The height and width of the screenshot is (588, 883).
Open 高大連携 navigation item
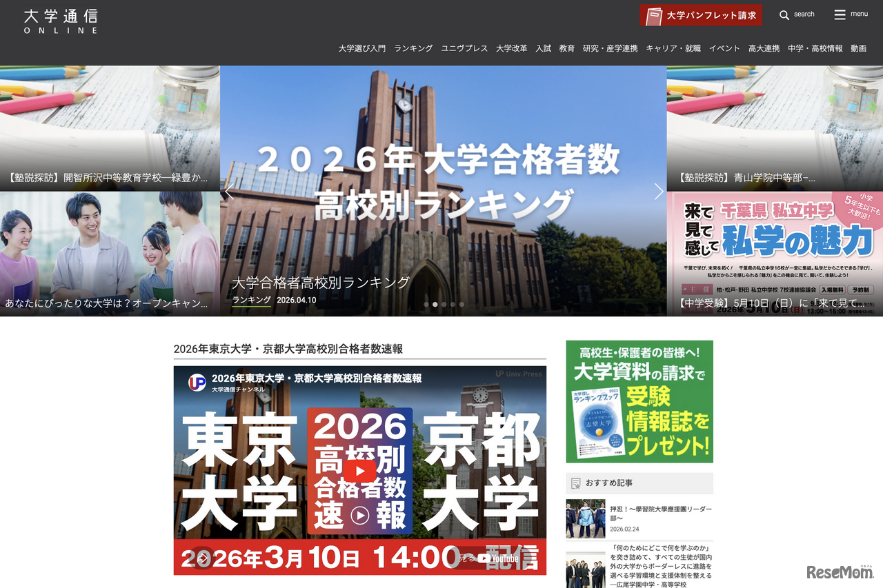pyautogui.click(x=764, y=48)
